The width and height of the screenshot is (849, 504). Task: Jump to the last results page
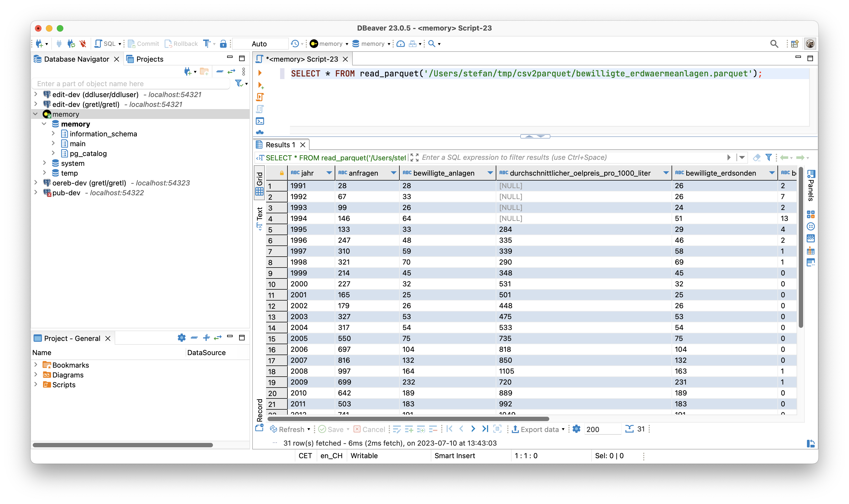click(x=485, y=429)
